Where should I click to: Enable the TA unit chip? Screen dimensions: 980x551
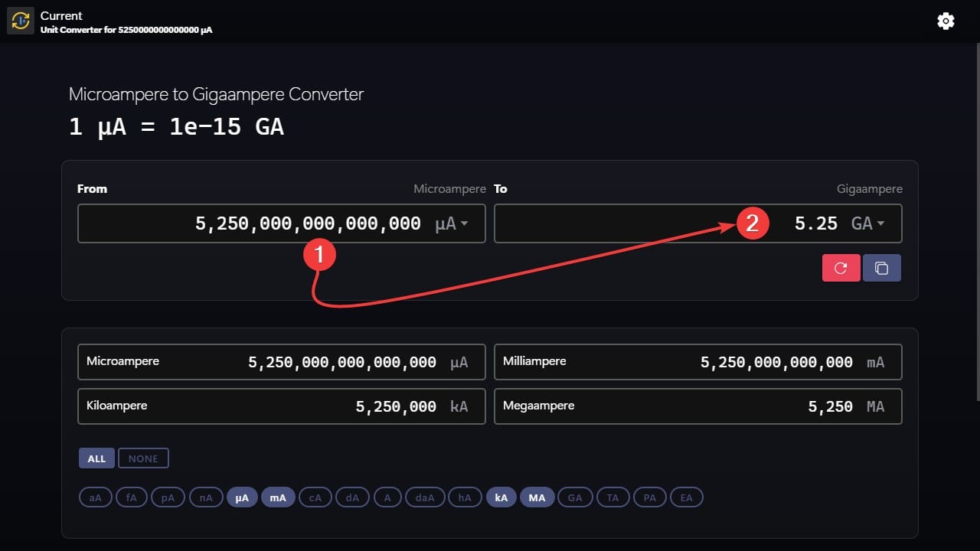point(612,497)
